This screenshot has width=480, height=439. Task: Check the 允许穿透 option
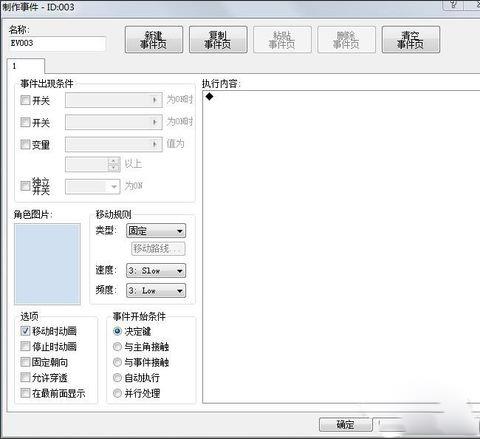(25, 377)
